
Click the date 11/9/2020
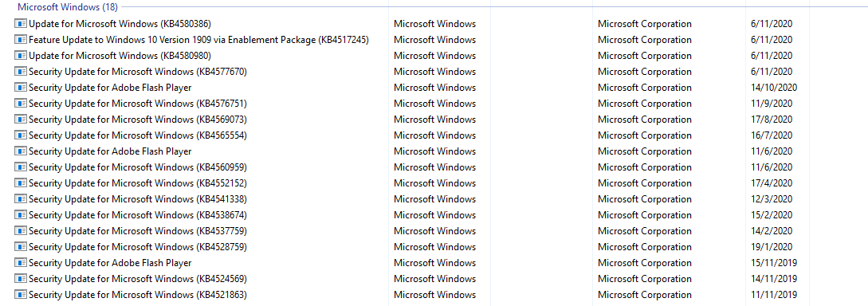point(772,104)
